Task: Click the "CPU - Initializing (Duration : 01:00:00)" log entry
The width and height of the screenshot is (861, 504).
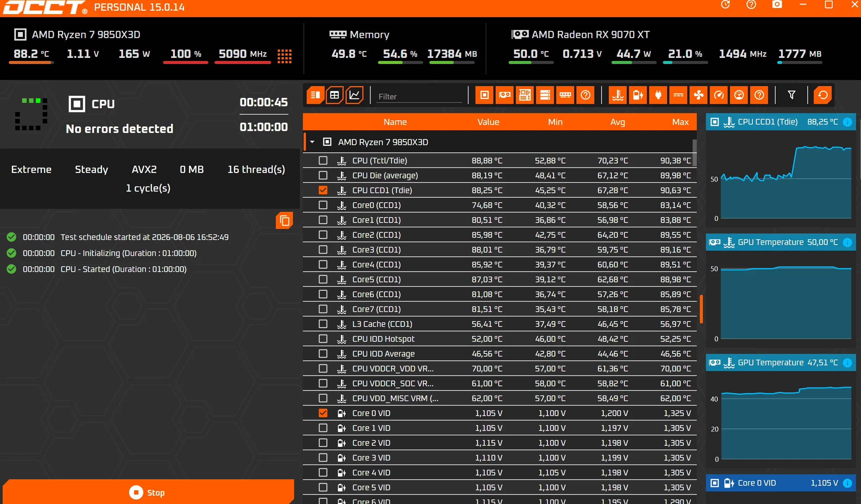Action: point(128,253)
